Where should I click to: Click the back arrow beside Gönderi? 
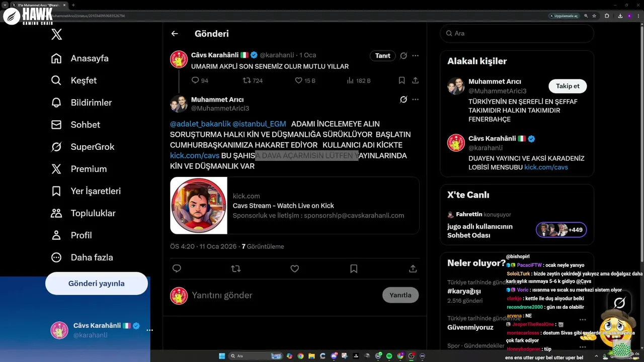[175, 34]
